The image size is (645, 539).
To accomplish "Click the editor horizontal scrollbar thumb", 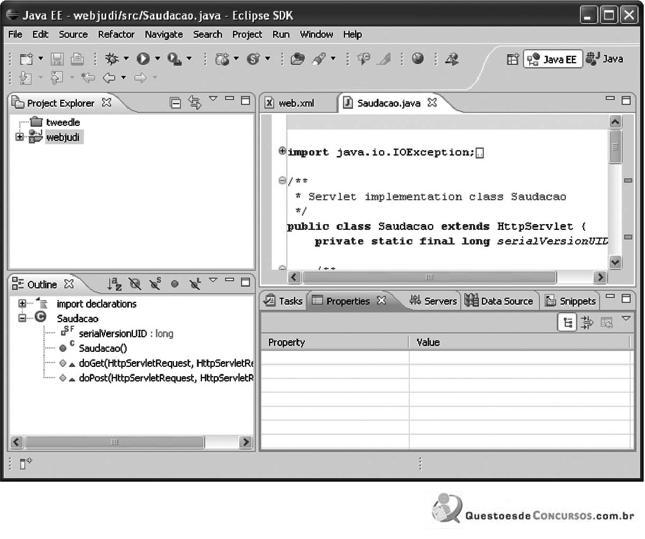I will click(429, 277).
